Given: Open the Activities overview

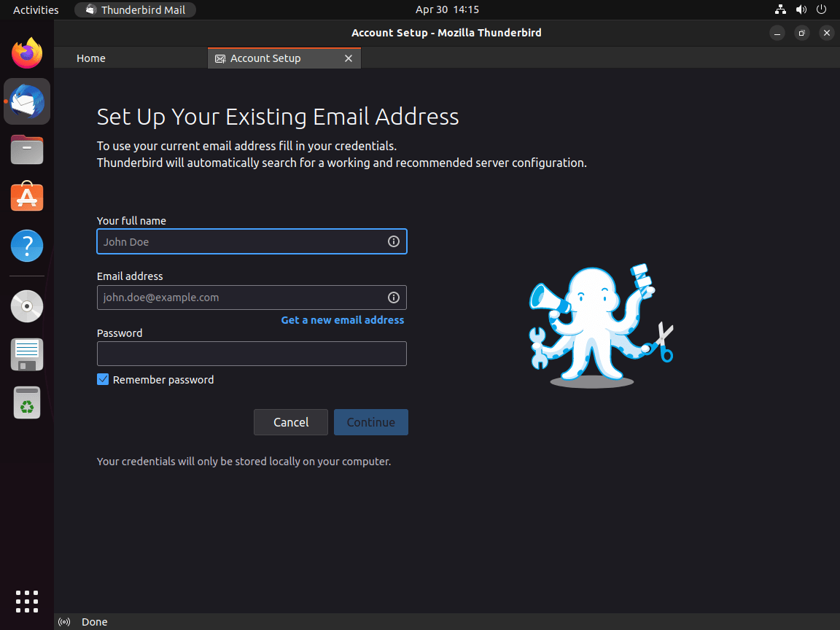Looking at the screenshot, I should click(35, 9).
